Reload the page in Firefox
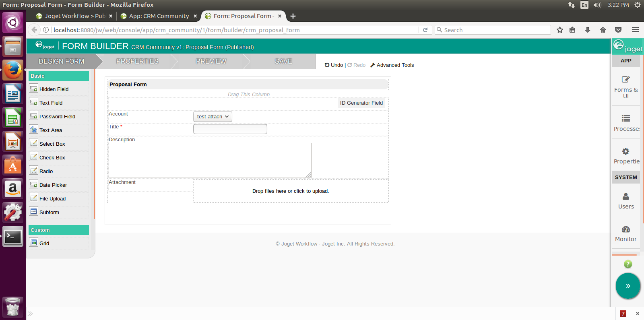Viewport: 644px width, 320px height. pyautogui.click(x=425, y=30)
